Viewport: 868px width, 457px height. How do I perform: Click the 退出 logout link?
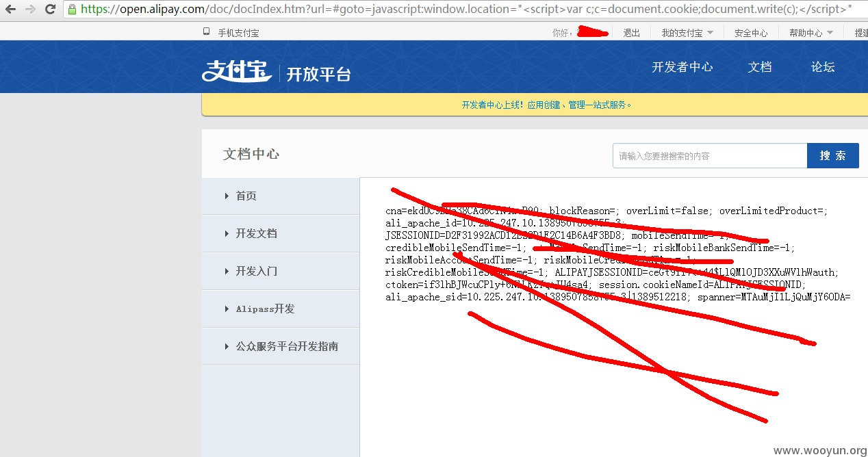[x=631, y=32]
